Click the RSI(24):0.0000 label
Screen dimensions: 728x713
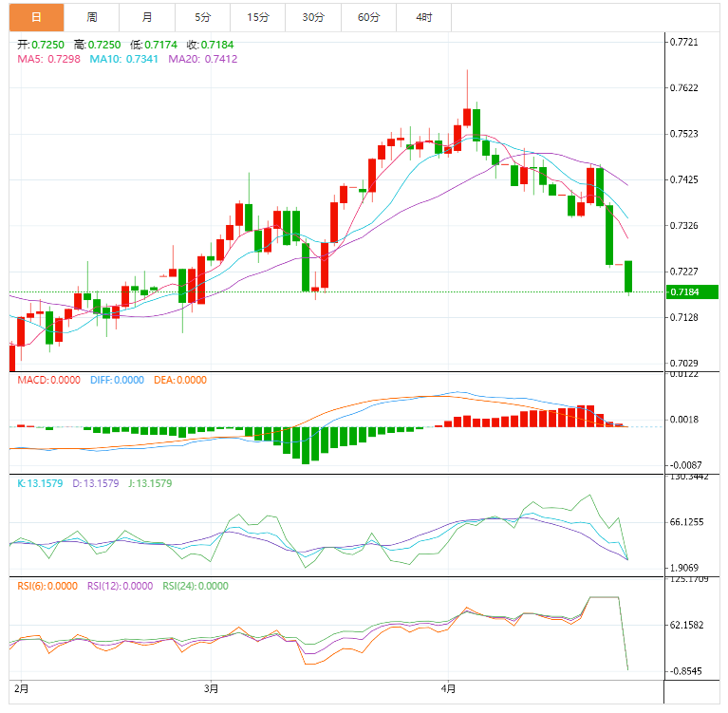196,586
